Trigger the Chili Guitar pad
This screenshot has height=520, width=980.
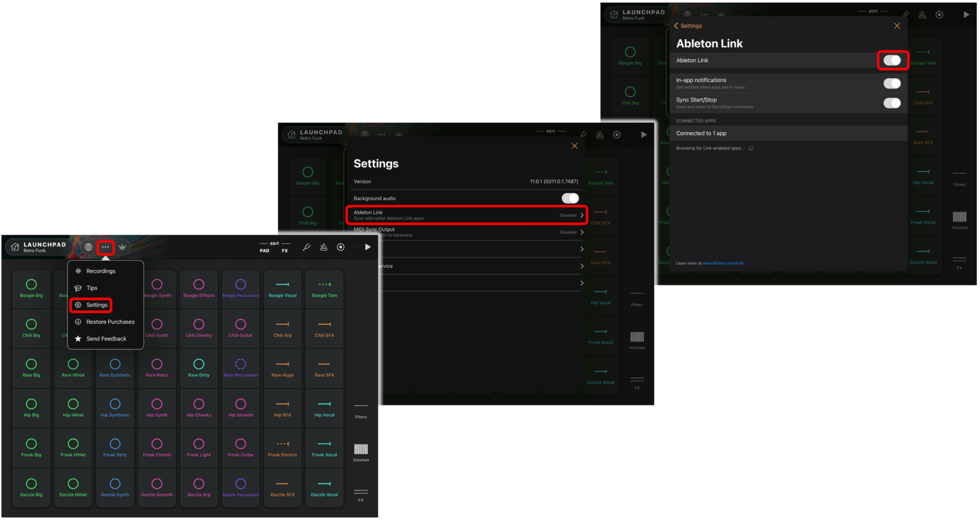pyautogui.click(x=240, y=329)
